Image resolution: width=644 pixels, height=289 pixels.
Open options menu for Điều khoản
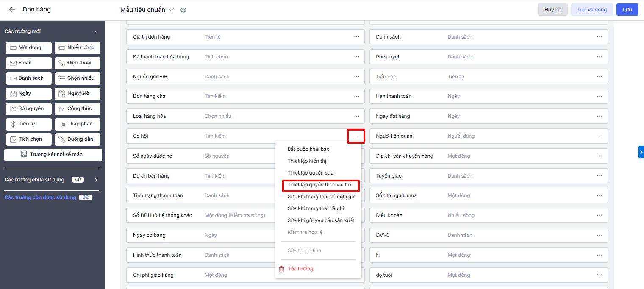[600, 215]
